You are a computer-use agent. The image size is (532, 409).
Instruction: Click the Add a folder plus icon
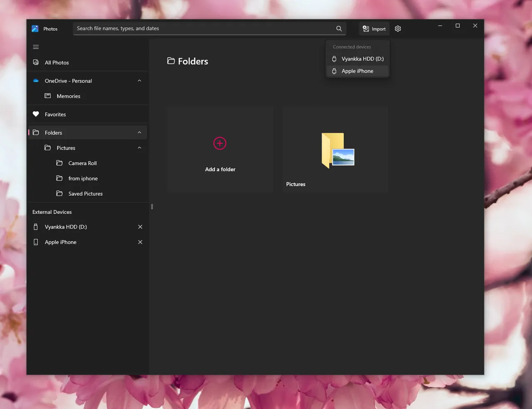tap(220, 143)
